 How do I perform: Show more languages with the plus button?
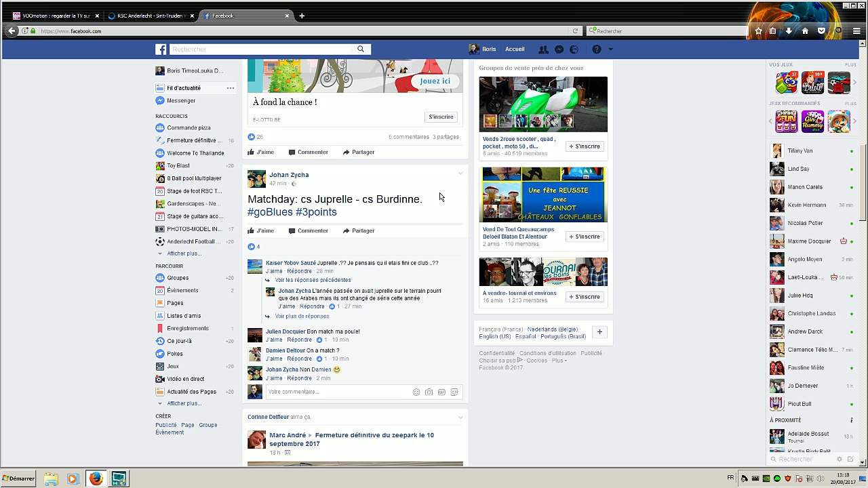click(x=599, y=332)
